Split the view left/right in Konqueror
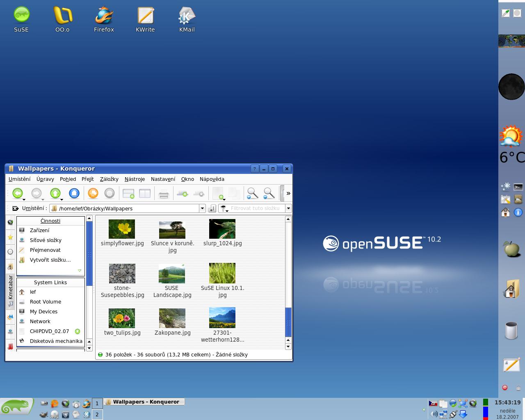Viewport: 525px width, 420px height. (145, 193)
